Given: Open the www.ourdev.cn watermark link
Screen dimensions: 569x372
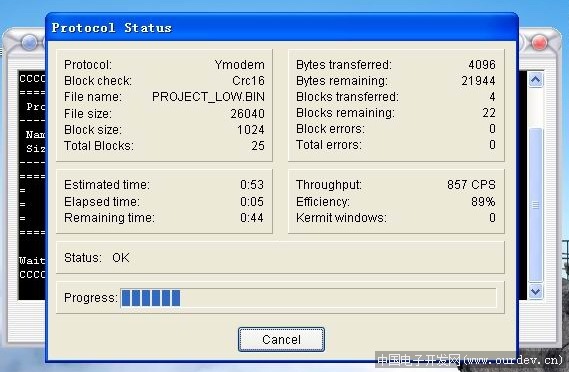Looking at the screenshot, I should pyautogui.click(x=514, y=360).
